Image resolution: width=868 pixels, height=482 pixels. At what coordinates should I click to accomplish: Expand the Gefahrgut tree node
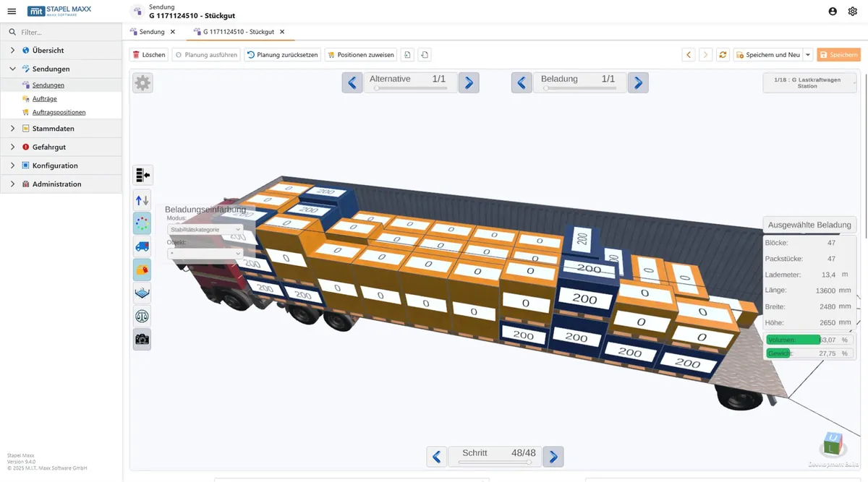pos(13,147)
